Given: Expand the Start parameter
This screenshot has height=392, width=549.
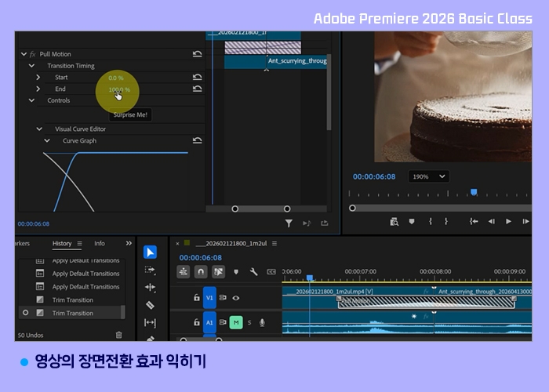Looking at the screenshot, I should [38, 77].
